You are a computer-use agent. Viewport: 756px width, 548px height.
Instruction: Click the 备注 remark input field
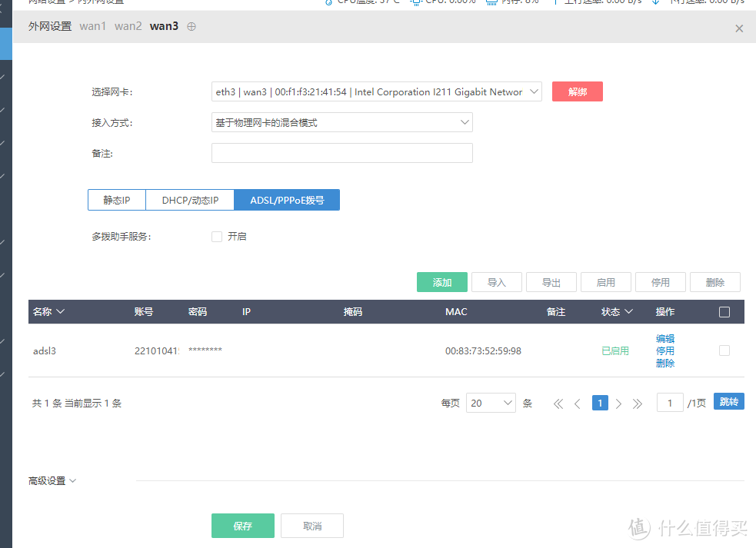(x=341, y=153)
